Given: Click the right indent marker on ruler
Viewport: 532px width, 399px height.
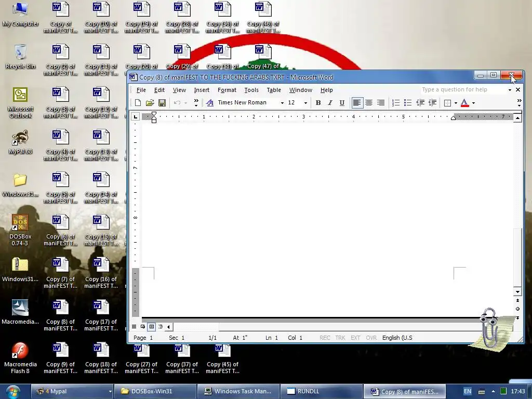Looking at the screenshot, I should tap(453, 118).
